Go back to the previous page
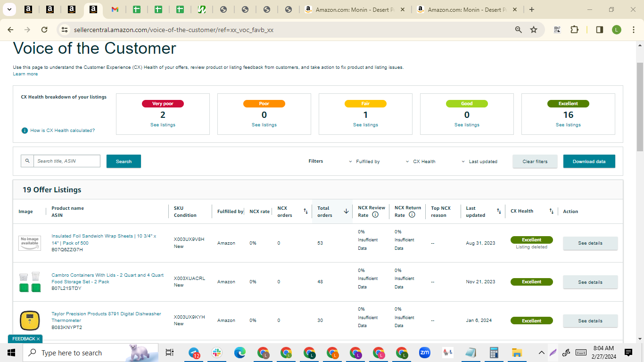This screenshot has height=362, width=644. [10, 30]
